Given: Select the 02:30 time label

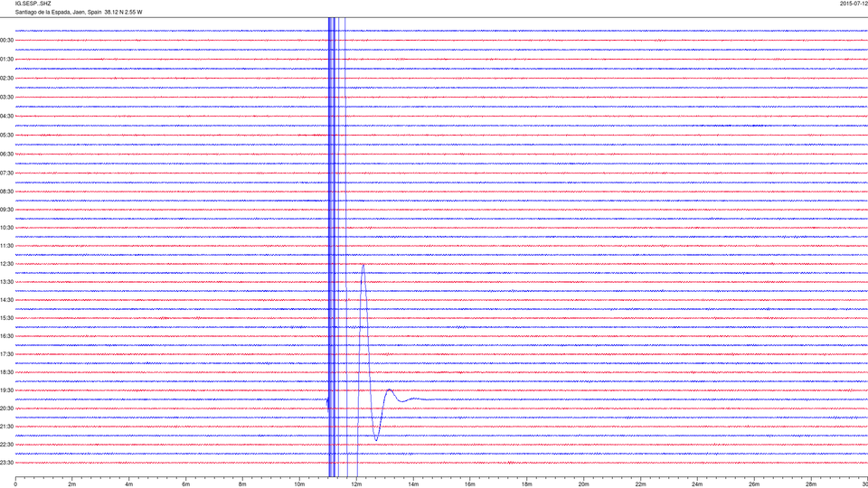Looking at the screenshot, I should (6, 79).
